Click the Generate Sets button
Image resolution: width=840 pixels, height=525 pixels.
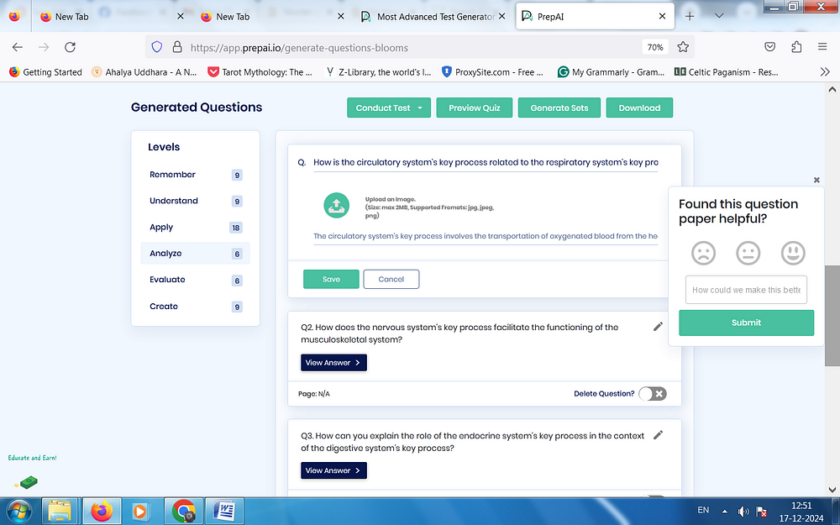(559, 108)
